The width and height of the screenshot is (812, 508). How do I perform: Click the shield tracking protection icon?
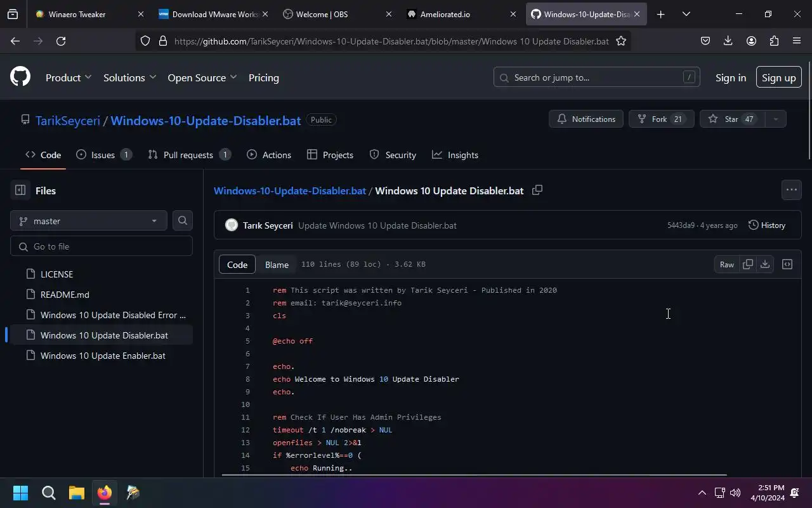(x=145, y=41)
